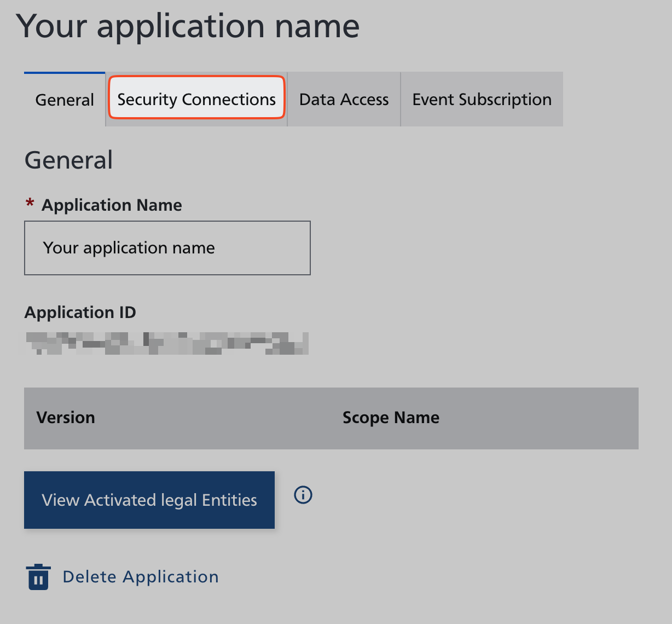Select the General tab
Screen dimensions: 672x624
pyautogui.click(x=65, y=100)
